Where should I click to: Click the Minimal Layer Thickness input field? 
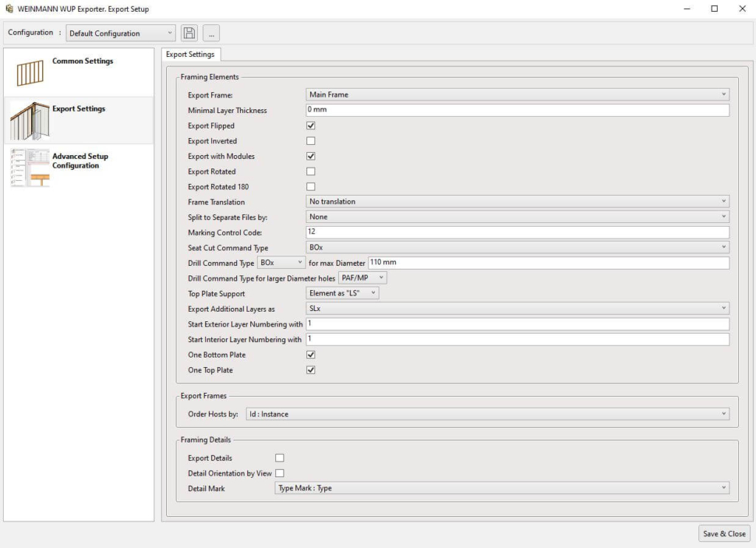pyautogui.click(x=518, y=110)
